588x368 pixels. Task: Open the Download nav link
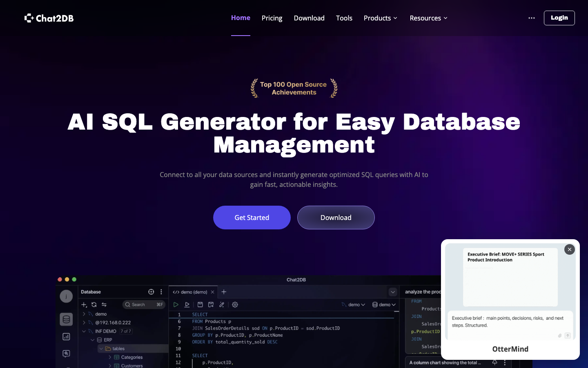(309, 18)
